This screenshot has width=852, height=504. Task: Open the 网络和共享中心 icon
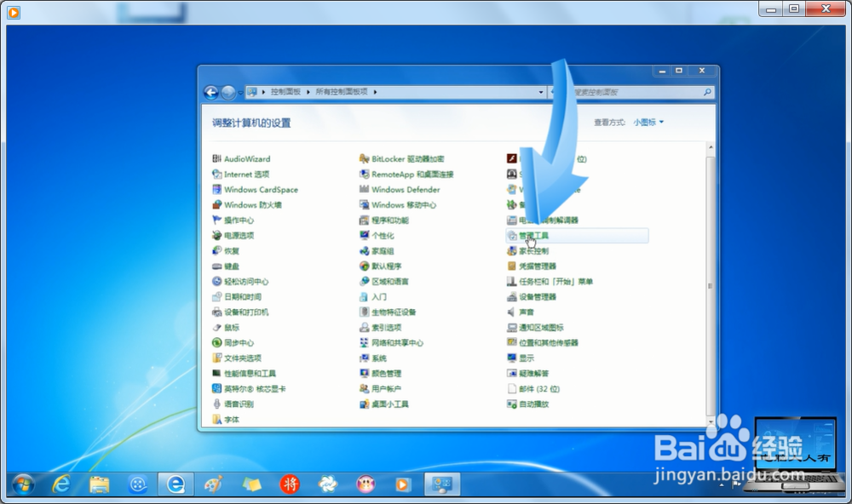[364, 343]
